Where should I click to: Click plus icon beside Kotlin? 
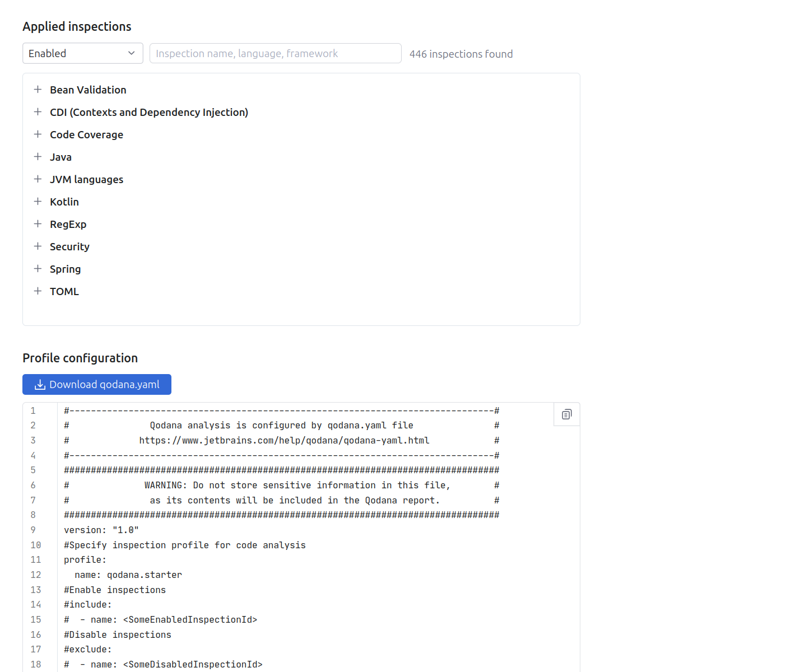pos(38,202)
